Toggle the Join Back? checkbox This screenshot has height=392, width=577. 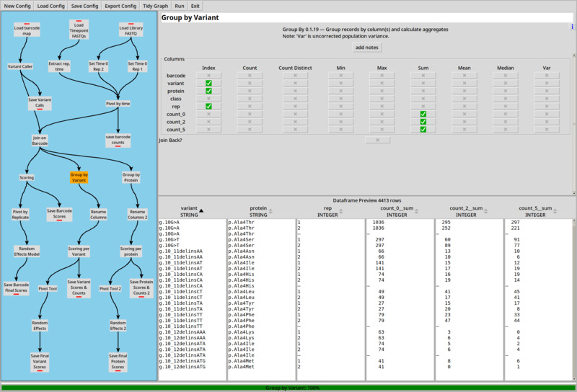tap(377, 140)
